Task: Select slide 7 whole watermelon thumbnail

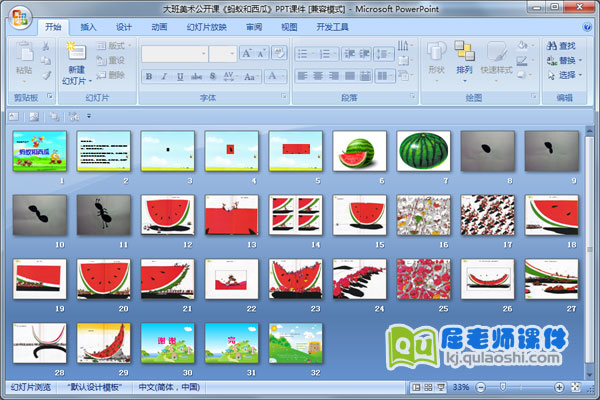Action: pos(423,150)
